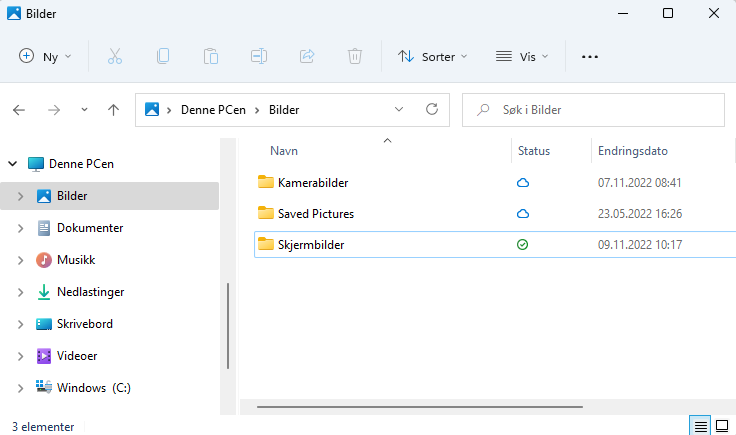Open the Sorter dropdown menu

tap(432, 57)
